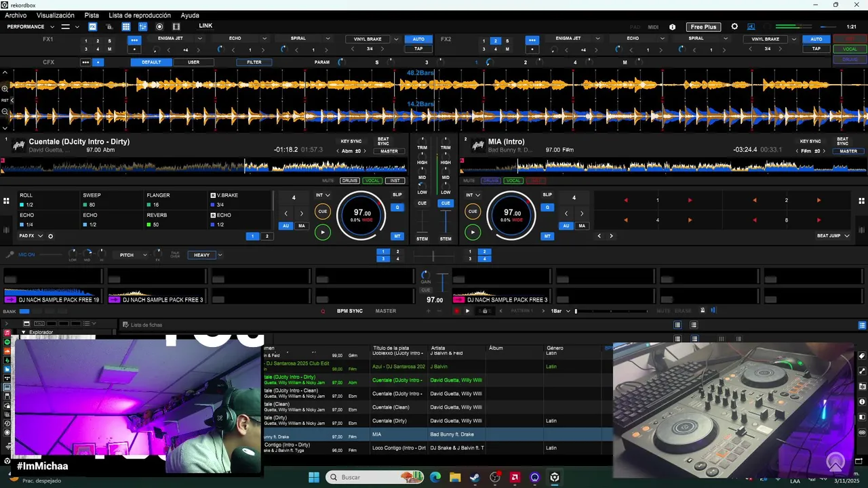The width and height of the screenshot is (868, 488).
Task: Open the SPIRAL effect dropdown in FX1
Action: tap(328, 39)
